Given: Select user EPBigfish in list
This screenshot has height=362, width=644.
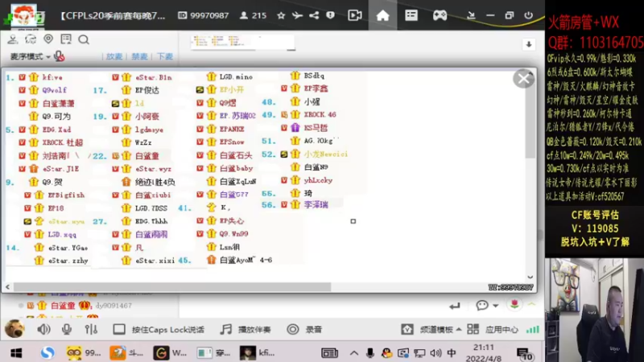Looking at the screenshot, I should click(x=66, y=195).
